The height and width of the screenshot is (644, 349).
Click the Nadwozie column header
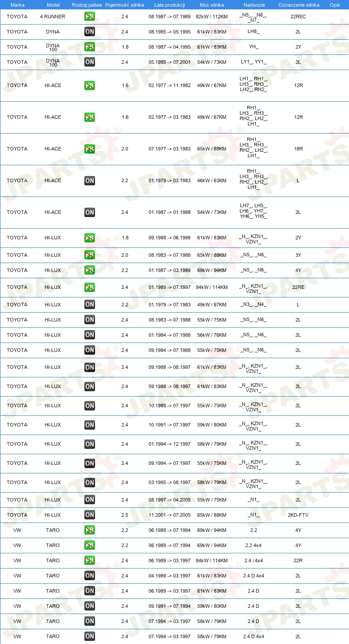[x=254, y=5]
